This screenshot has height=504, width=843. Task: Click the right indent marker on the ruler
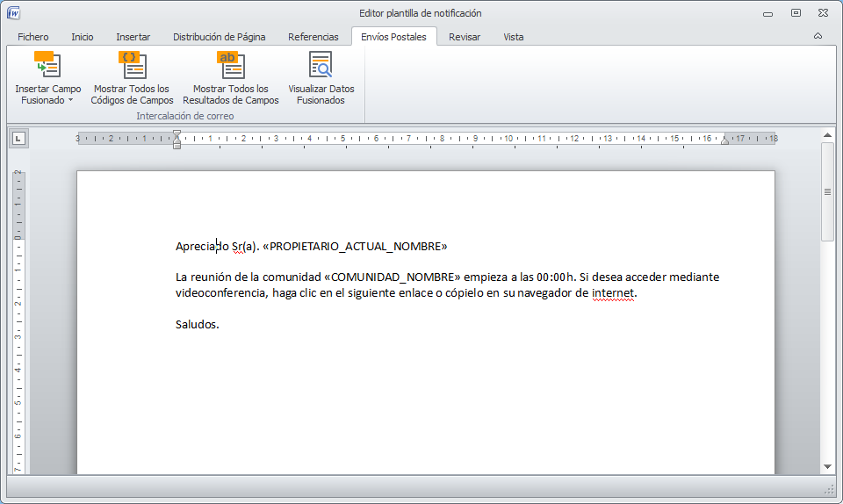pyautogui.click(x=724, y=140)
